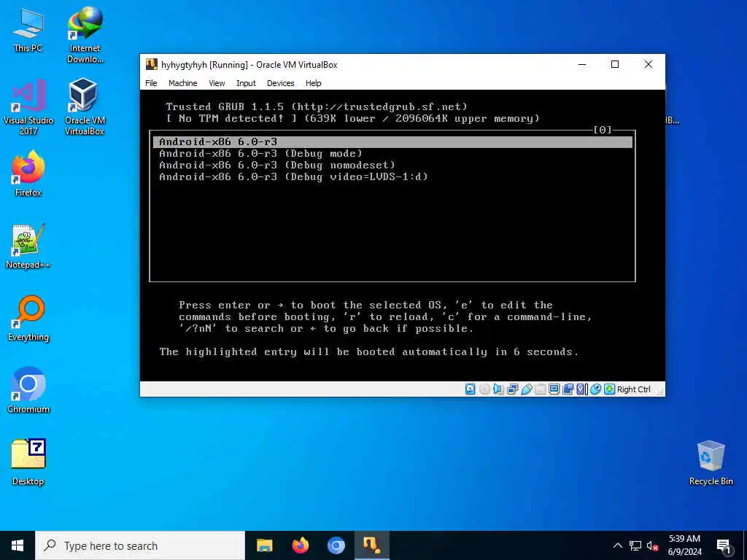The height and width of the screenshot is (560, 747).
Task: Open the Input menu in VirtualBox
Action: tap(246, 83)
